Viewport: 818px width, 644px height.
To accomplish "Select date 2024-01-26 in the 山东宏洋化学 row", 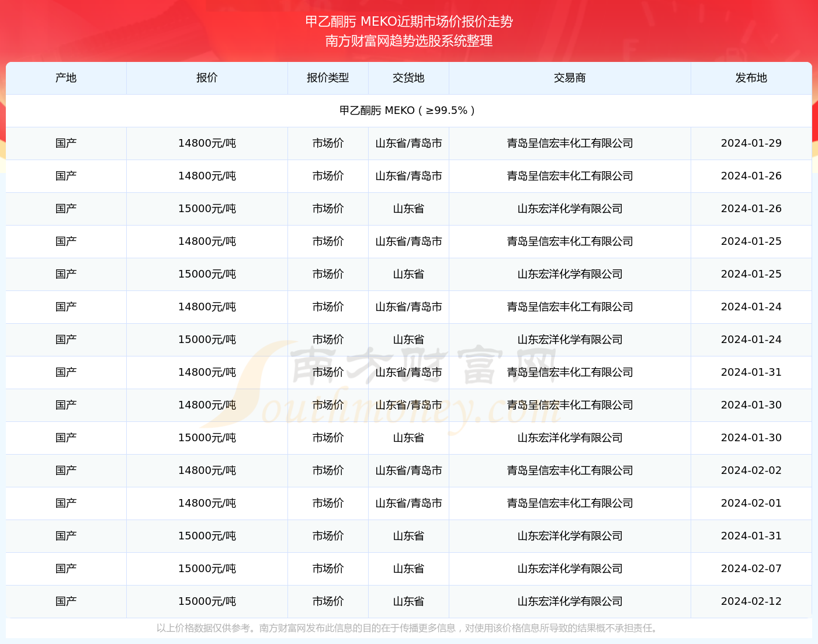I will click(x=751, y=209).
